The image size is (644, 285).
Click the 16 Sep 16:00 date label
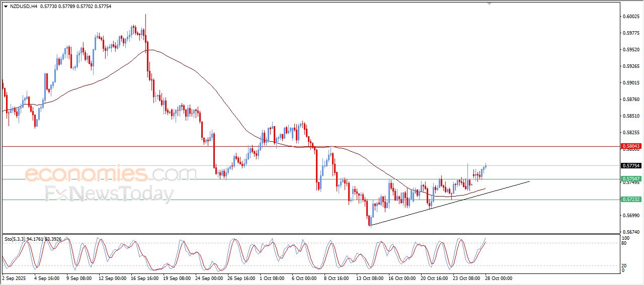click(x=144, y=278)
